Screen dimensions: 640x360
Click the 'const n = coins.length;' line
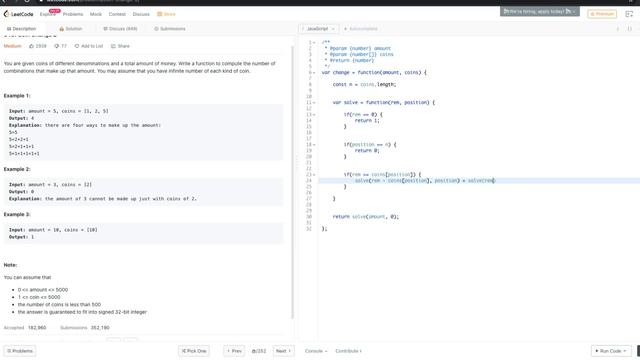(x=364, y=84)
